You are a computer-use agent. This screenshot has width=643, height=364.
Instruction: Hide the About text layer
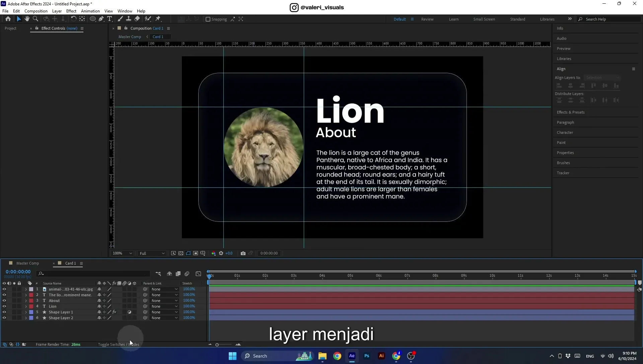click(x=4, y=300)
